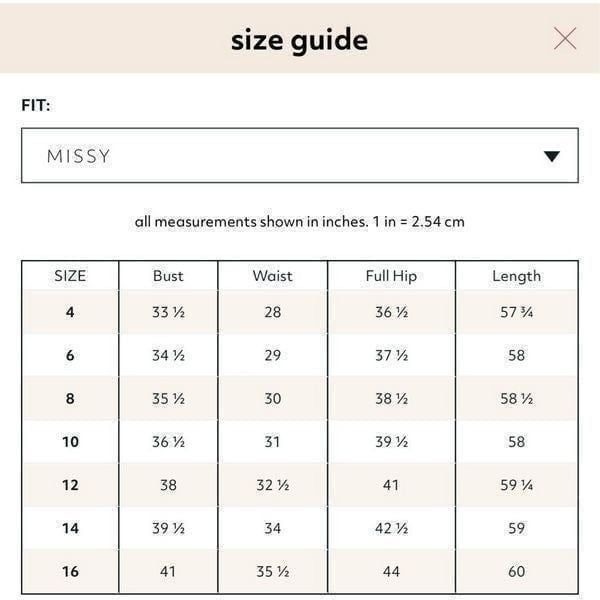Select the size 12 row label
Image resolution: width=600 pixels, height=600 pixels.
point(70,485)
